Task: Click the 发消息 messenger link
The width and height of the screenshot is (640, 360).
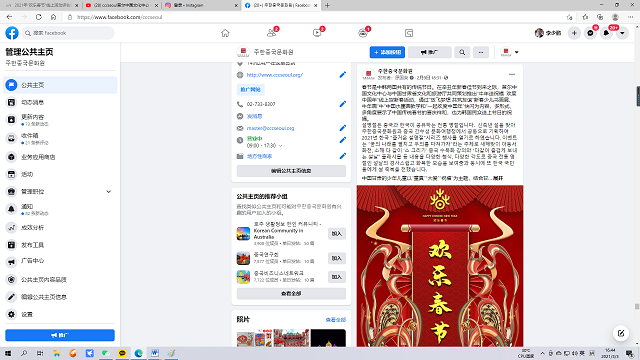Action: coord(254,116)
